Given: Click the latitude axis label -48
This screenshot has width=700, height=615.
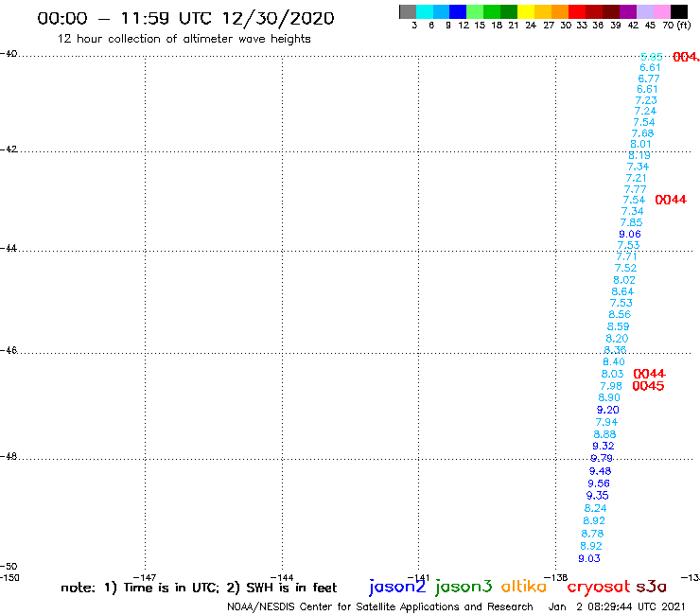Looking at the screenshot, I should [x=9, y=456].
